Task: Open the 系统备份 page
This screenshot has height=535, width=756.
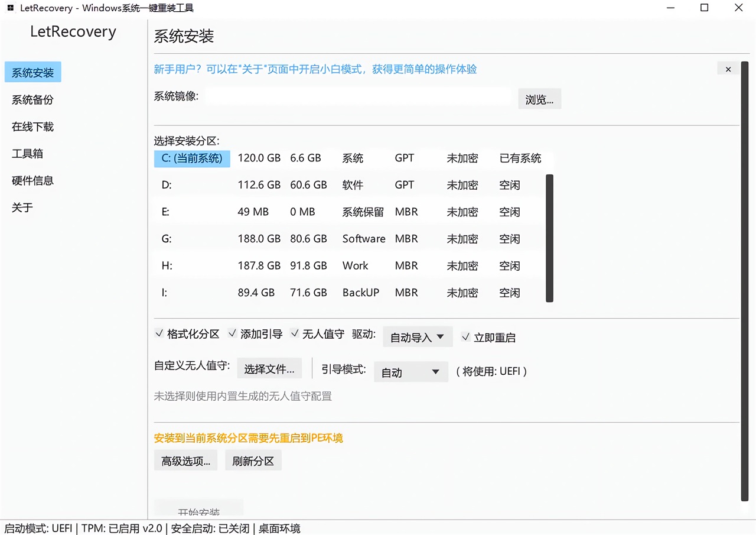Action: pos(32,100)
